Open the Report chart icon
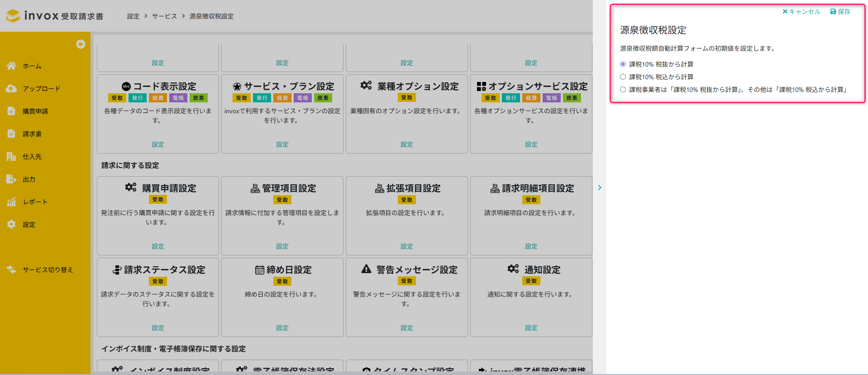The height and width of the screenshot is (375, 868). click(x=11, y=202)
